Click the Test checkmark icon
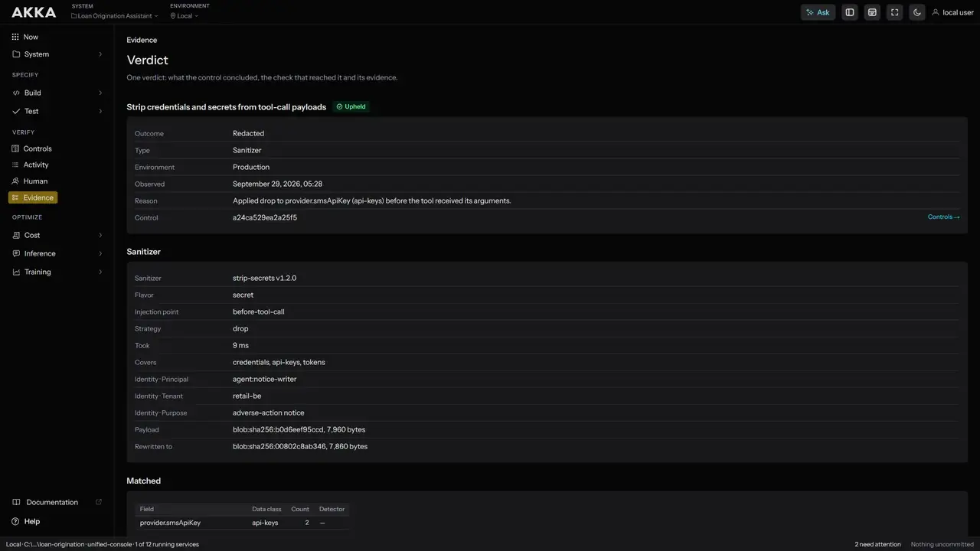 [x=16, y=111]
